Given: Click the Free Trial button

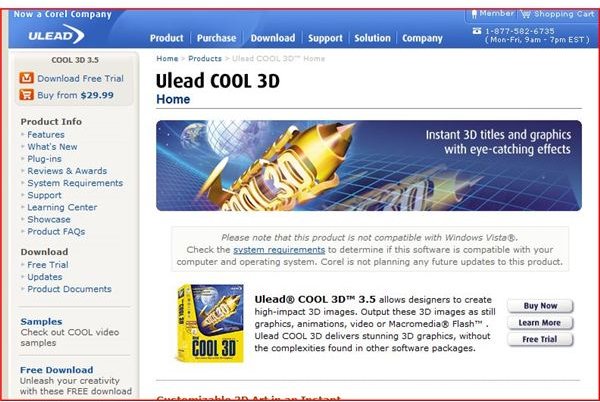Looking at the screenshot, I should [x=540, y=339].
